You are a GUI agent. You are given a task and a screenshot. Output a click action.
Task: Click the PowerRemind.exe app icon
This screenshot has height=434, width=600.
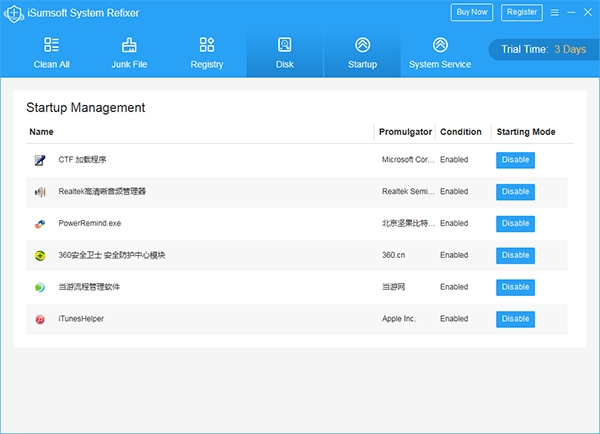(40, 224)
